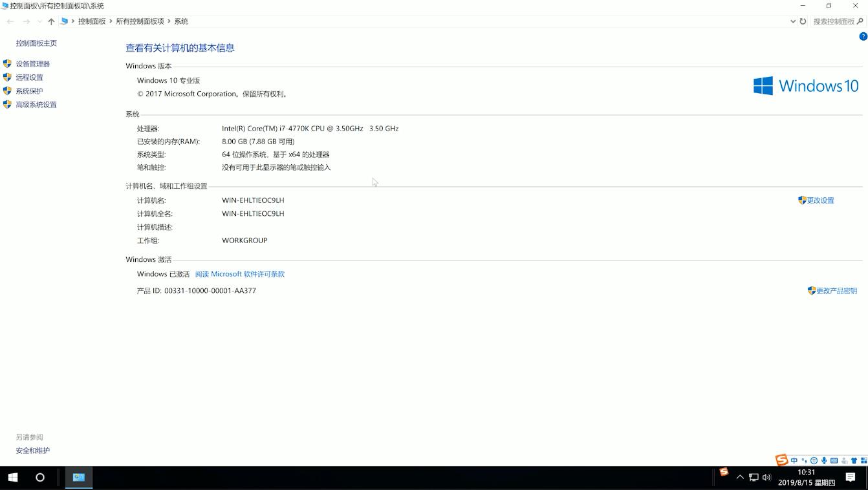Click the Windows 10 专业版 text
Viewport: 868px width, 490px height.
click(168, 81)
